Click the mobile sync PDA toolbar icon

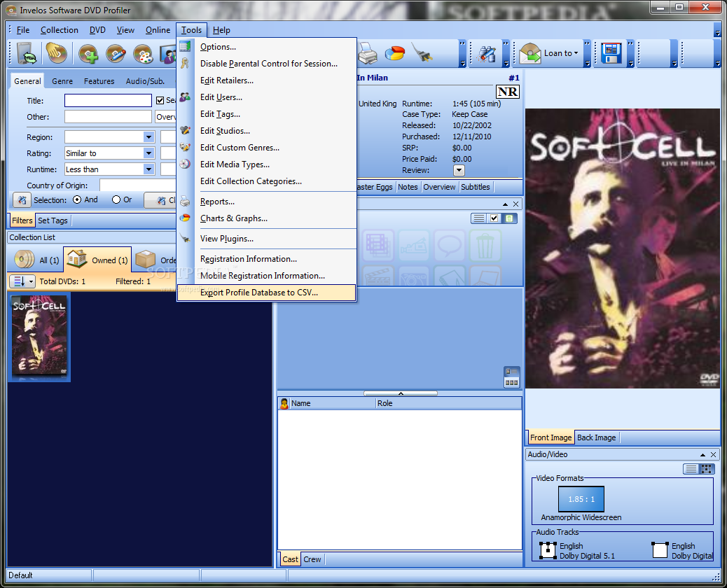tap(27, 53)
